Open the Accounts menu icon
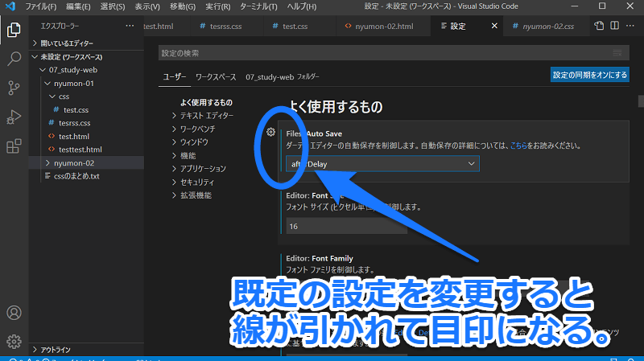 click(14, 313)
